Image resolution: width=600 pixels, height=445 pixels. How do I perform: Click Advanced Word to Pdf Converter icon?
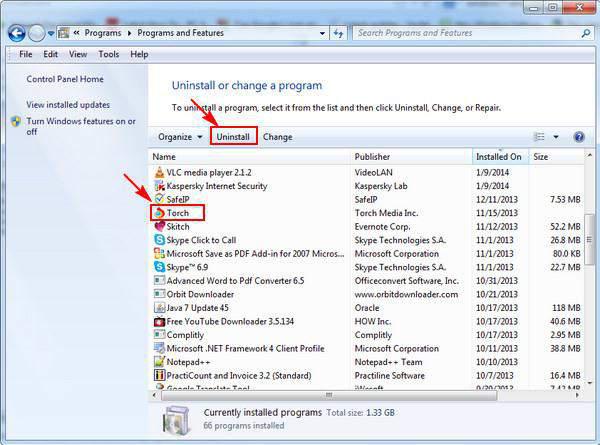159,280
